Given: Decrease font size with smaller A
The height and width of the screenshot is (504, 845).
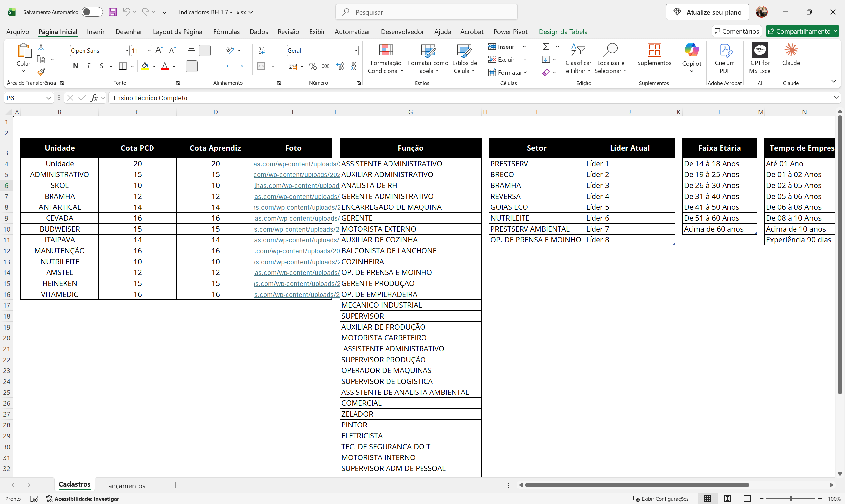Looking at the screenshot, I should (172, 50).
